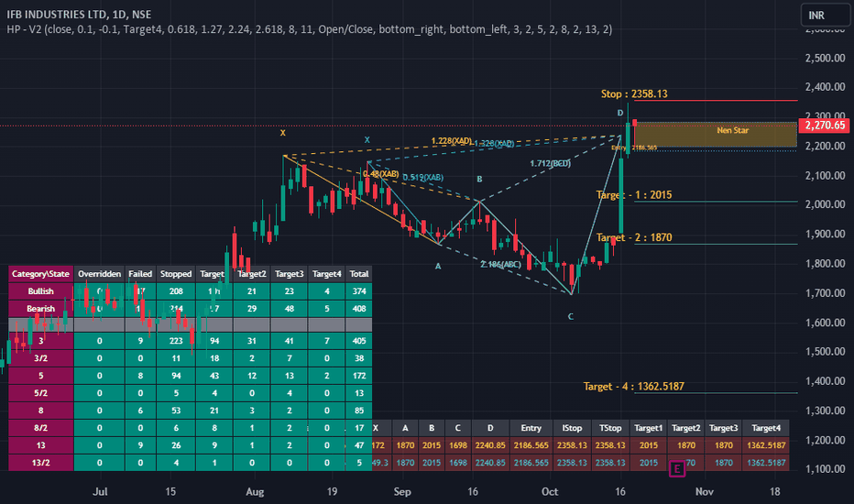The height and width of the screenshot is (504, 854).
Task: Click the 'Nen Star' pattern box
Action: pos(716,134)
